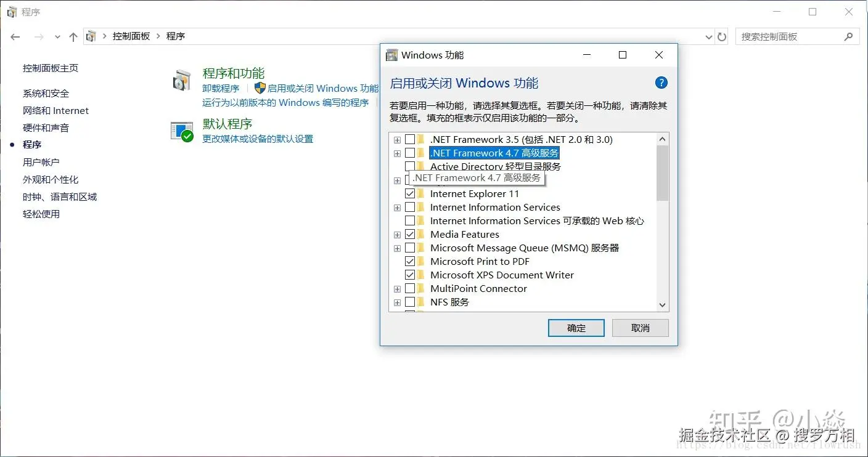Open 用户帐户 category
Screen dimensions: 868x457
tap(41, 163)
